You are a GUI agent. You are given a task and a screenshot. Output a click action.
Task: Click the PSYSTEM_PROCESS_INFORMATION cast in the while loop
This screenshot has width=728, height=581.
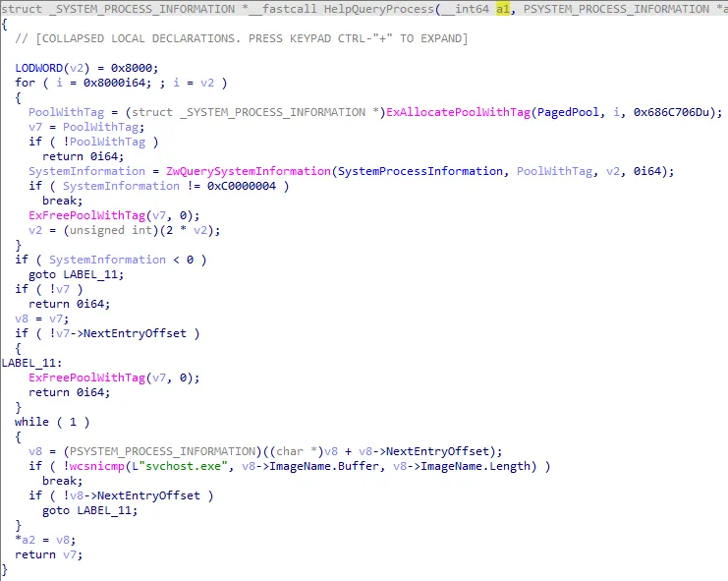[x=162, y=451]
